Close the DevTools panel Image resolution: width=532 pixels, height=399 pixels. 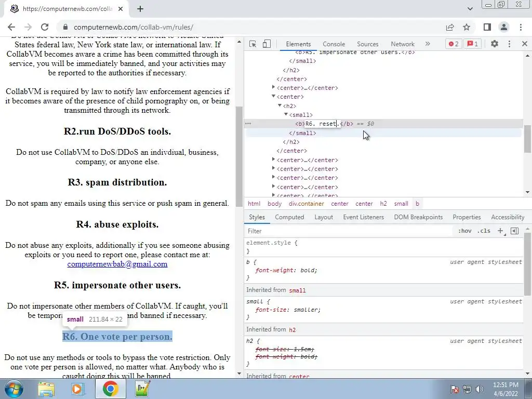(x=525, y=44)
